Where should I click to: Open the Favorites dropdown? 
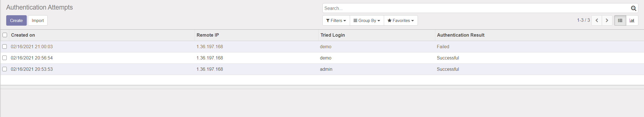coord(401,20)
